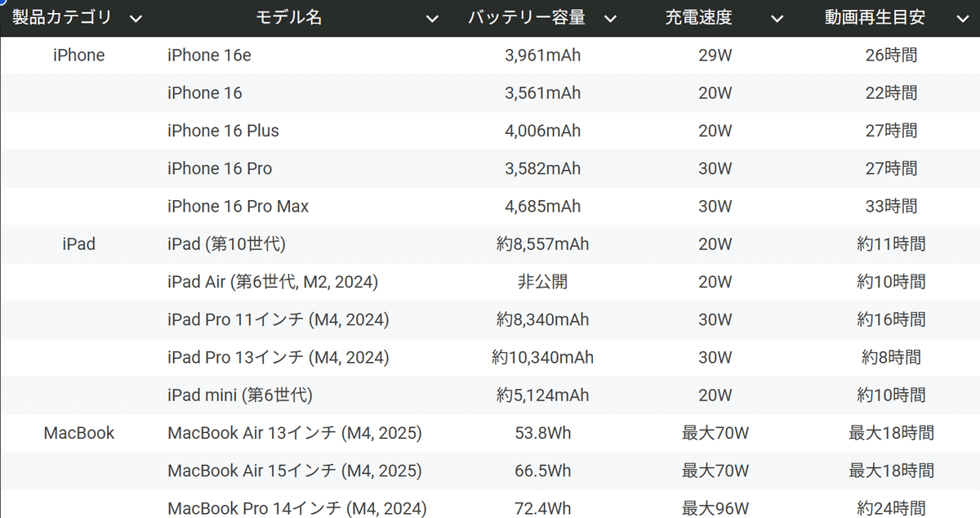Click the モデル名 header label

[289, 17]
